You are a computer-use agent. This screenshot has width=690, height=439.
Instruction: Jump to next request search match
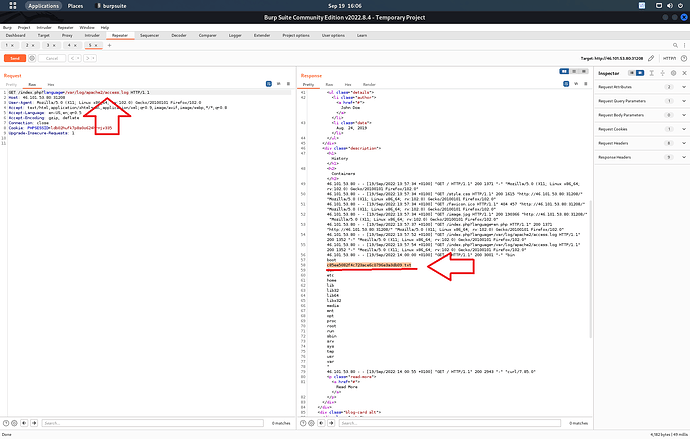[34, 423]
